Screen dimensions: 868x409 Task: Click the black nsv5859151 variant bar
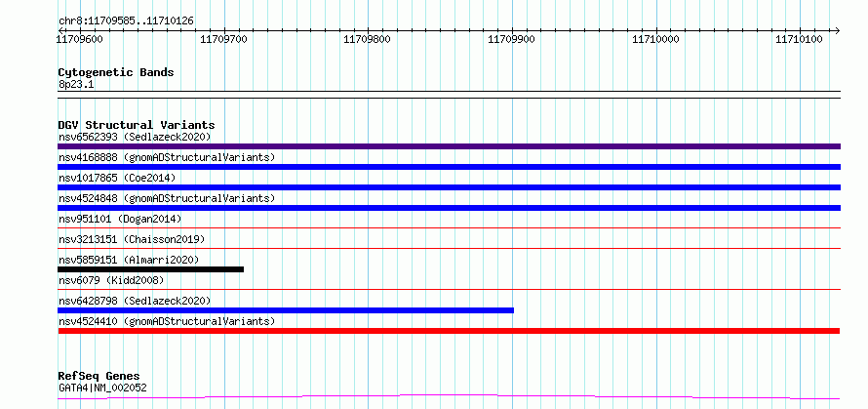tap(150, 269)
